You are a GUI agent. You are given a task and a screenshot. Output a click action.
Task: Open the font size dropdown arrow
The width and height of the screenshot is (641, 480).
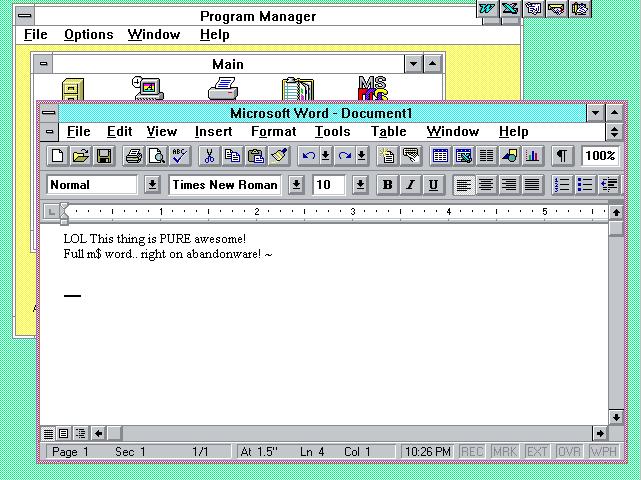(x=360, y=185)
